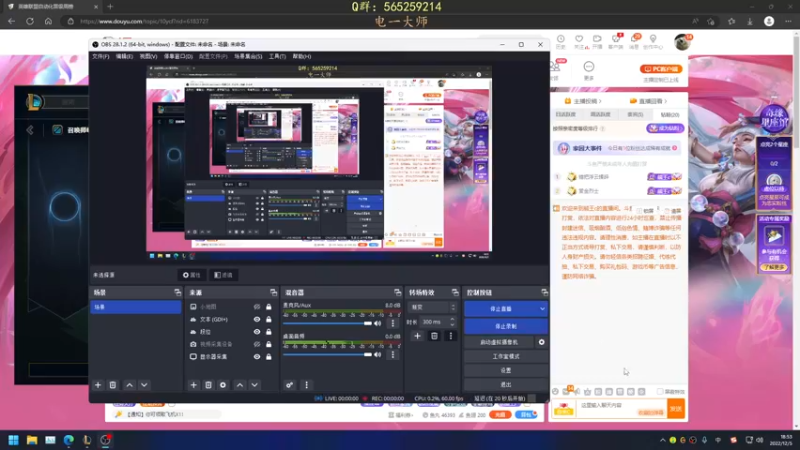The image size is (800, 450).
Task: Click the Exit button in Controls panel
Action: tap(506, 384)
